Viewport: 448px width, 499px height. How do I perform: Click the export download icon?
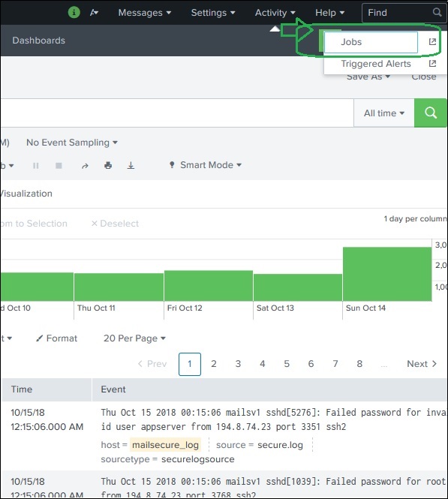click(131, 166)
